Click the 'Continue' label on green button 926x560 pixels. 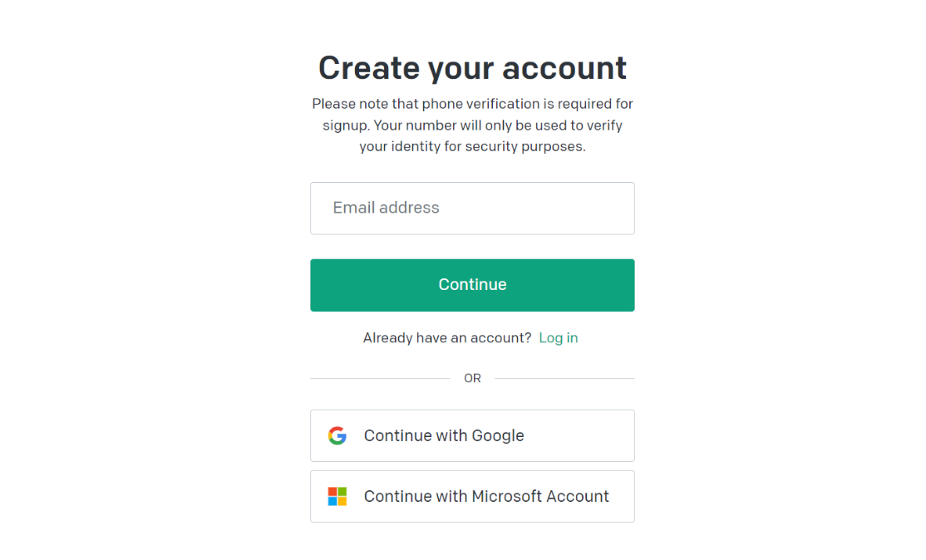[x=472, y=284]
